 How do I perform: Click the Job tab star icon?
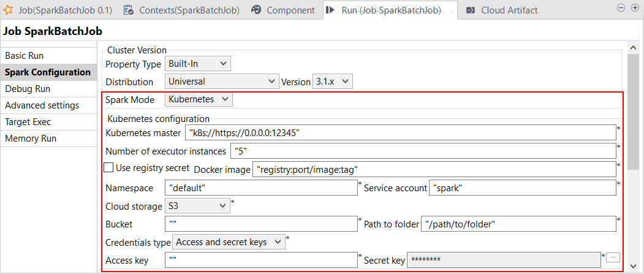[x=9, y=10]
